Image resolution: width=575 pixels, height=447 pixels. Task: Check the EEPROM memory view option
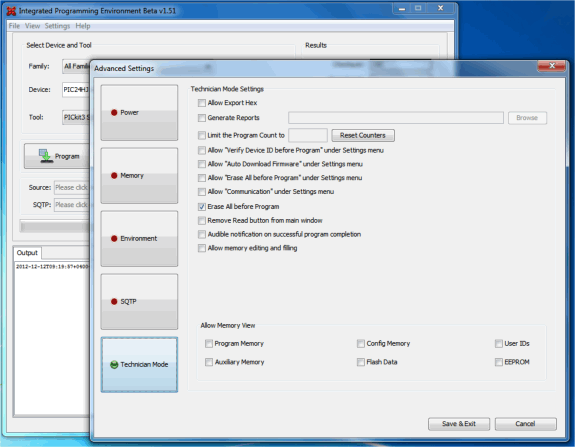499,362
